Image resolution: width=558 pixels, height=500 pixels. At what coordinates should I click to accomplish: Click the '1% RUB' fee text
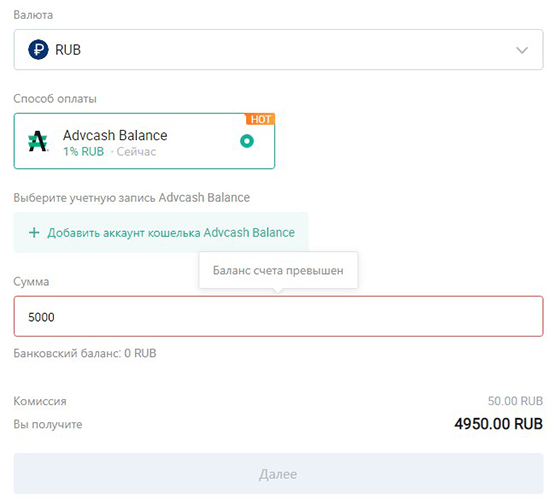pos(84,152)
